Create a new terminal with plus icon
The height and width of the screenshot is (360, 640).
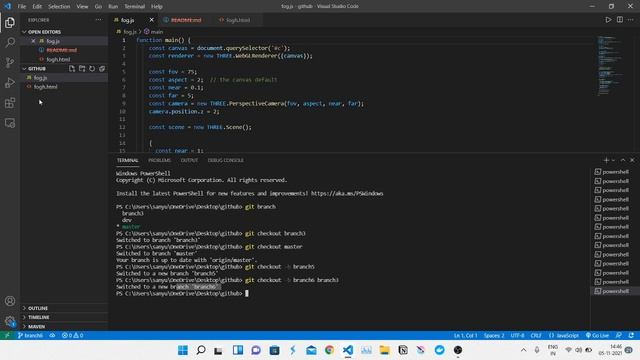pos(606,160)
